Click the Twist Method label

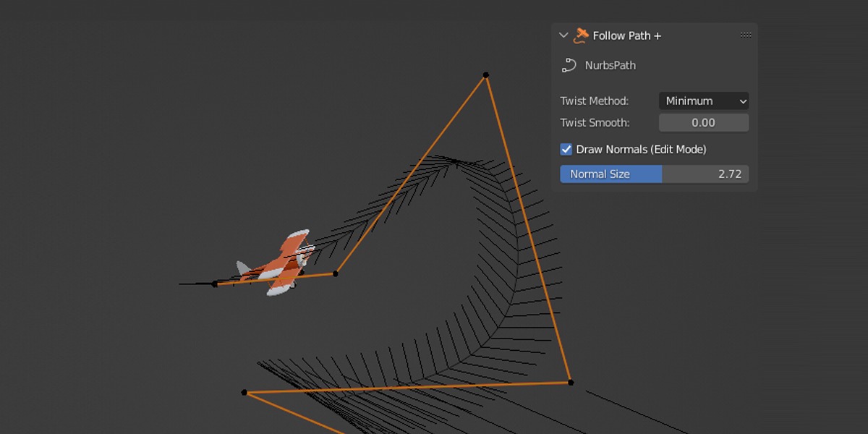tap(594, 101)
